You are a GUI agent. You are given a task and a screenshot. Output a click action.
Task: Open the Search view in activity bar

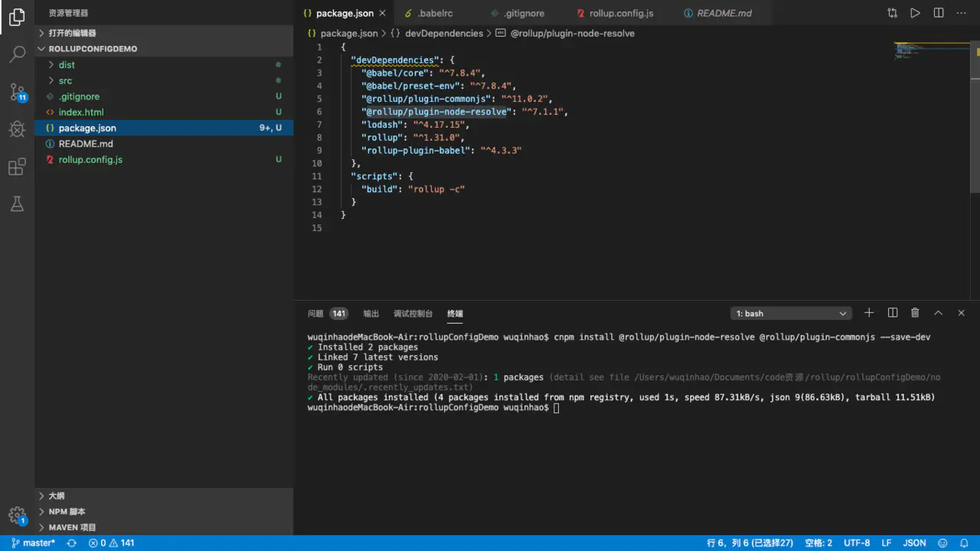pyautogui.click(x=17, y=54)
